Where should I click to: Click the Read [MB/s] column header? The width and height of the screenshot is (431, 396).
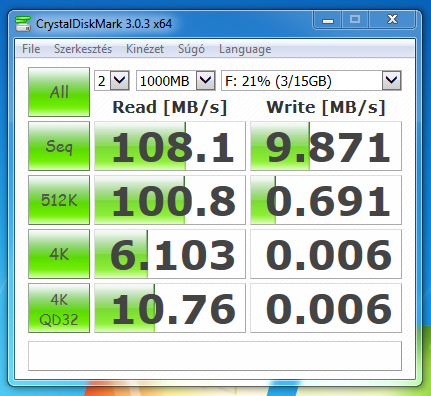pyautogui.click(x=170, y=107)
